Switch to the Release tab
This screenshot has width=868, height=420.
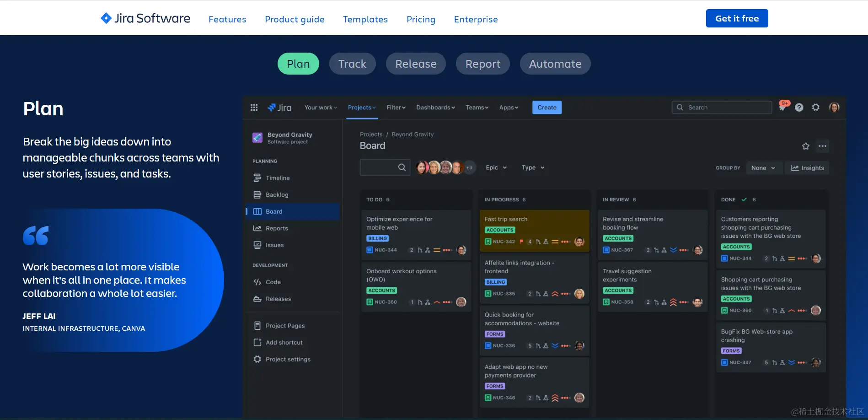[x=416, y=64]
